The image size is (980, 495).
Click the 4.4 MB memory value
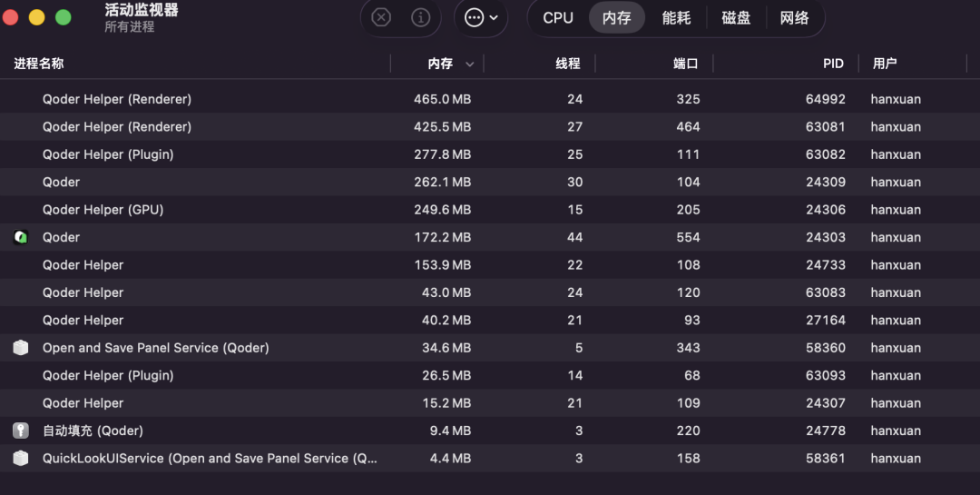(x=450, y=458)
